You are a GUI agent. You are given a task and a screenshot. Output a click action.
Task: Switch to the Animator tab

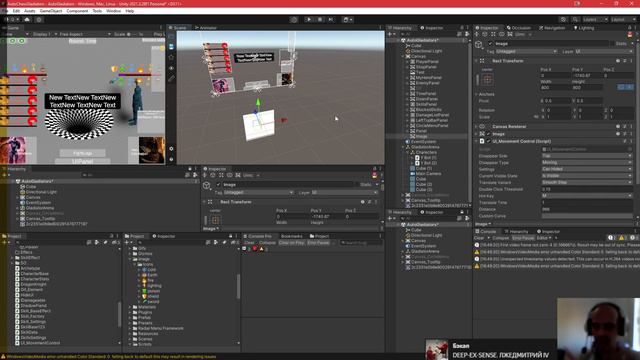(x=206, y=28)
